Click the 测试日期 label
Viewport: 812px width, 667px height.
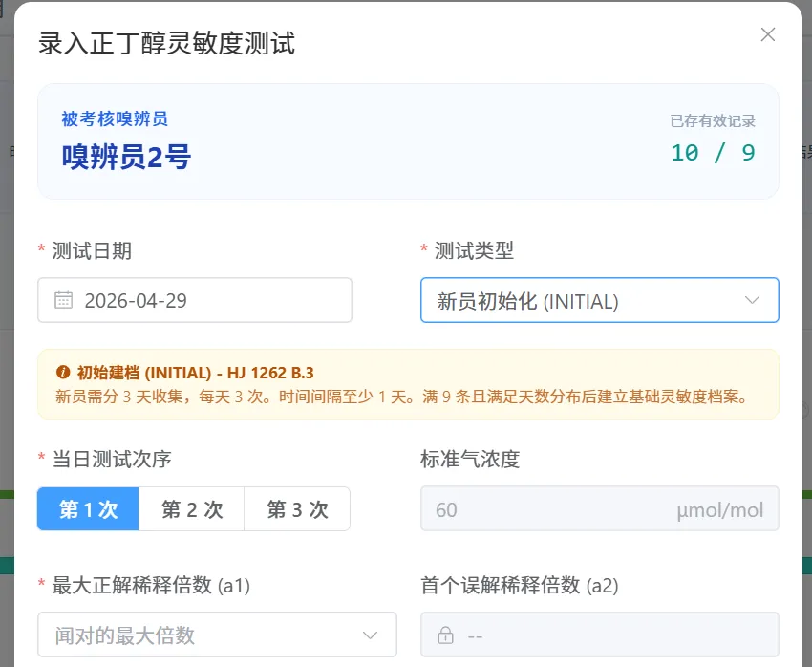click(92, 251)
